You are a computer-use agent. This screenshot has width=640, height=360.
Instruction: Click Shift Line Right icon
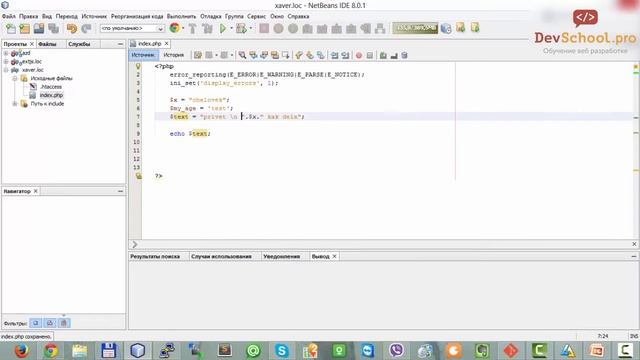[x=345, y=55]
